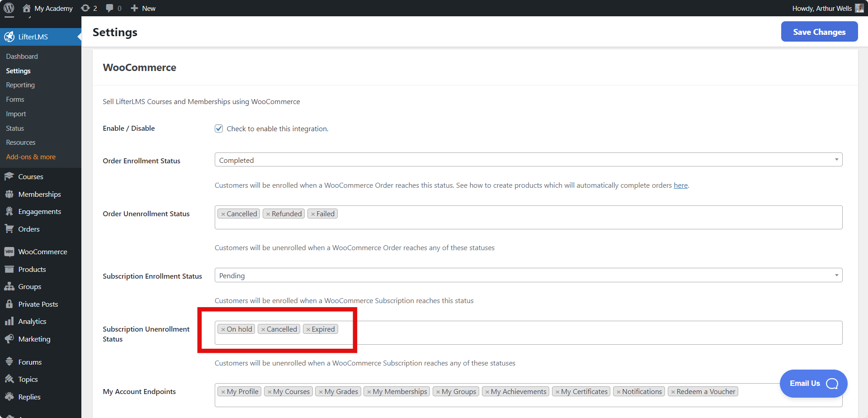The image size is (868, 418).
Task: Click the Private Posts lock icon
Action: (x=9, y=304)
